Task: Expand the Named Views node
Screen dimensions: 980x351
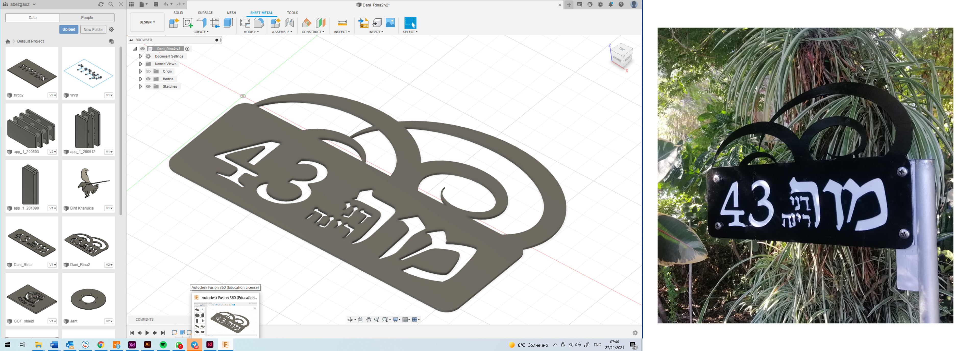Action: click(x=140, y=64)
